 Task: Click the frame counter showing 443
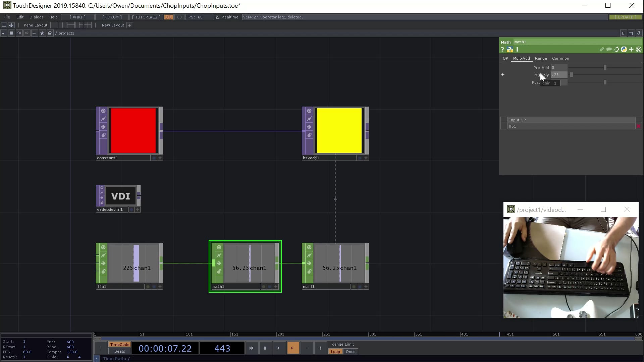(221, 348)
